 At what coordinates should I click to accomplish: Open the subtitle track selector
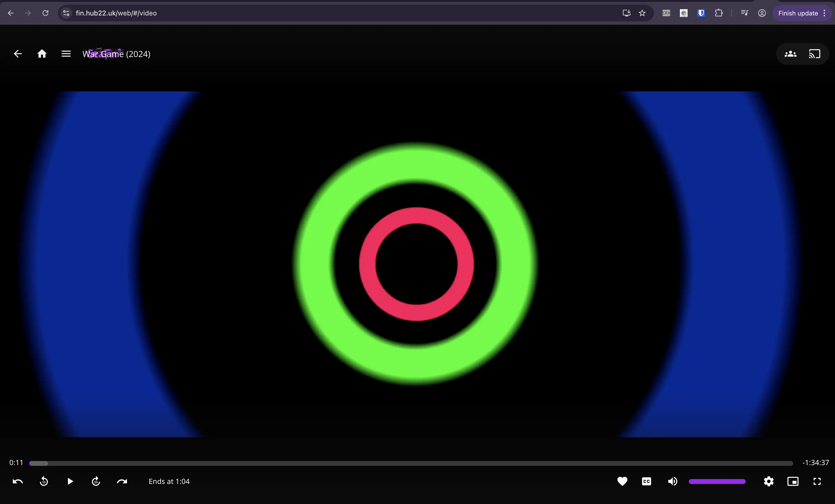click(x=646, y=482)
